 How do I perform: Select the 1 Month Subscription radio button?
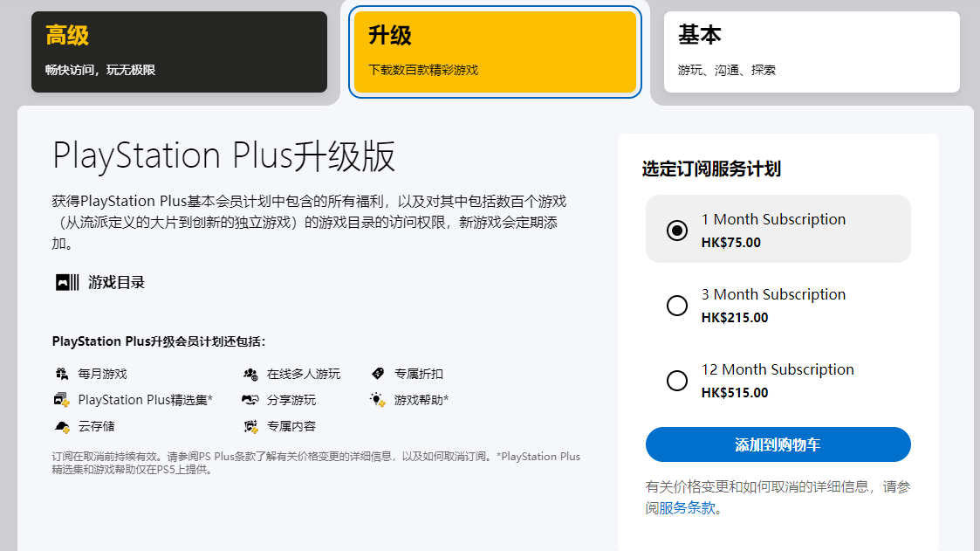676,230
